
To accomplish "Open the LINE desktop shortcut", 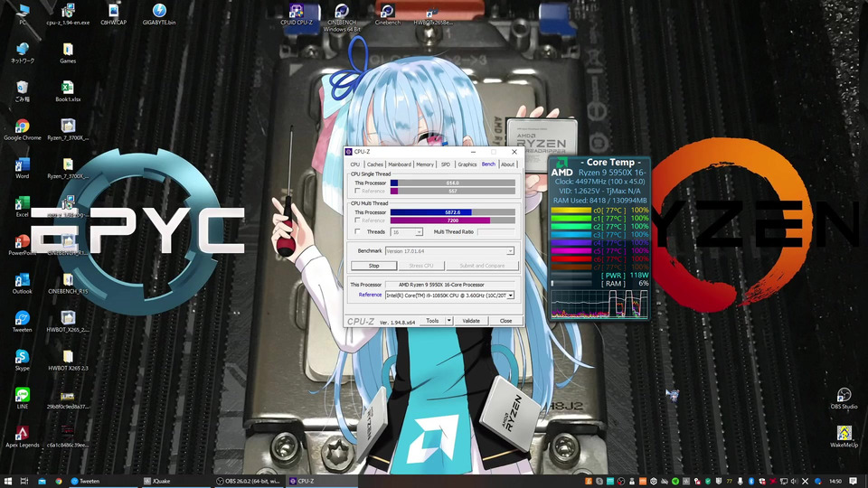I will pyautogui.click(x=22, y=399).
